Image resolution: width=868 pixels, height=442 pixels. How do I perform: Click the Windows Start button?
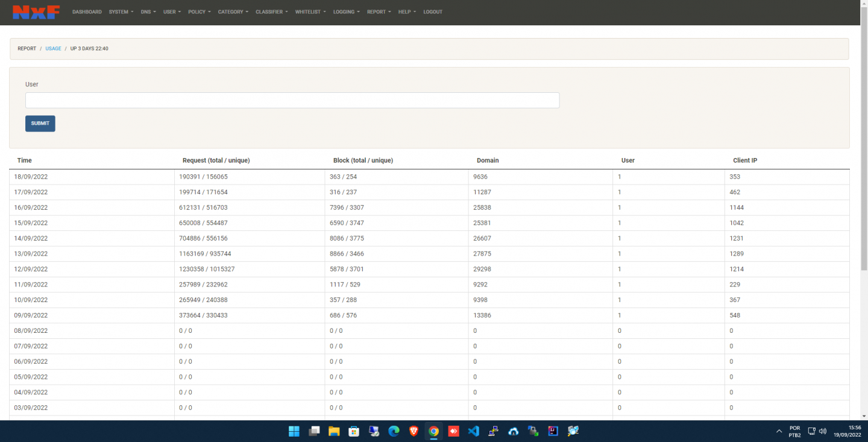[x=294, y=431]
